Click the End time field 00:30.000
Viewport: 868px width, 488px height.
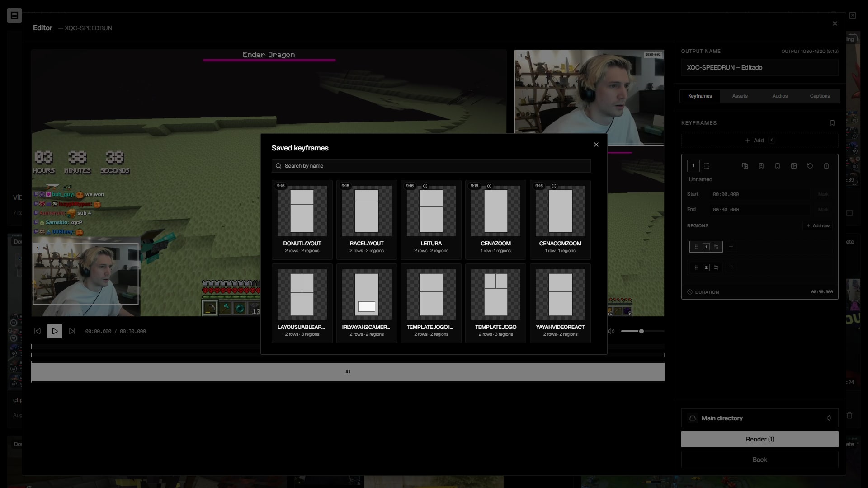[759, 210]
